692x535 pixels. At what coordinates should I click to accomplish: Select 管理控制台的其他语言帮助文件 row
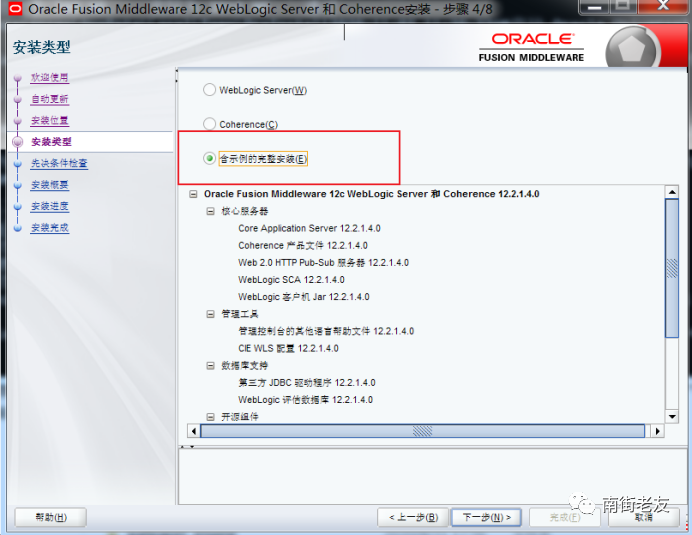pos(326,332)
